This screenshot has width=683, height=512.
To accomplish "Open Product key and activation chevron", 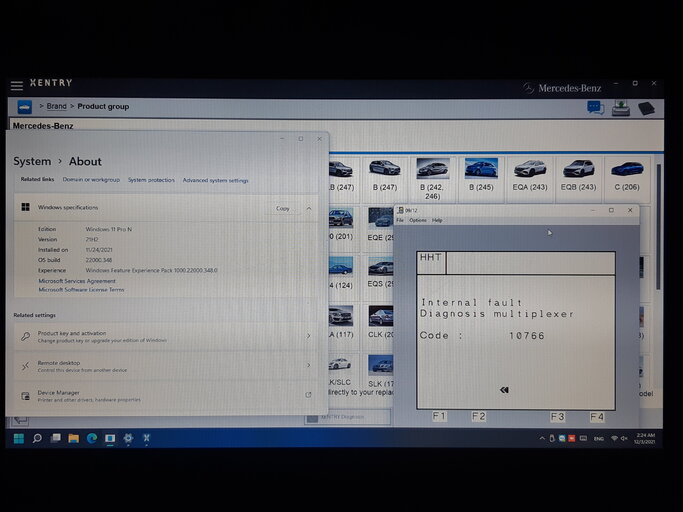I will pos(308,336).
